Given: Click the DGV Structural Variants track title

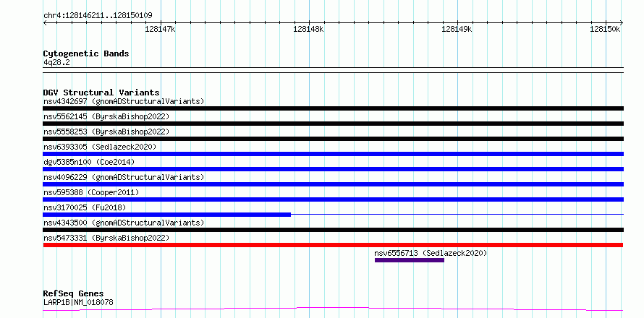Looking at the screenshot, I should click(x=101, y=93).
